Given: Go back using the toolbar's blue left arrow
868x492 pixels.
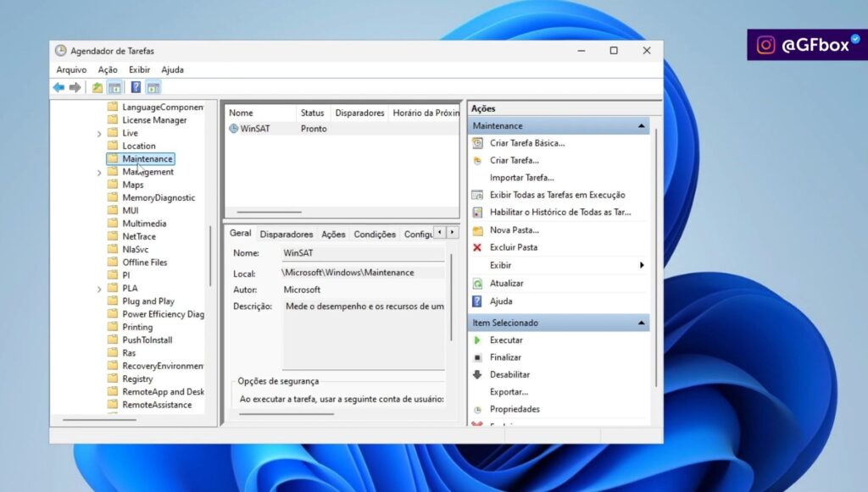Looking at the screenshot, I should point(58,87).
